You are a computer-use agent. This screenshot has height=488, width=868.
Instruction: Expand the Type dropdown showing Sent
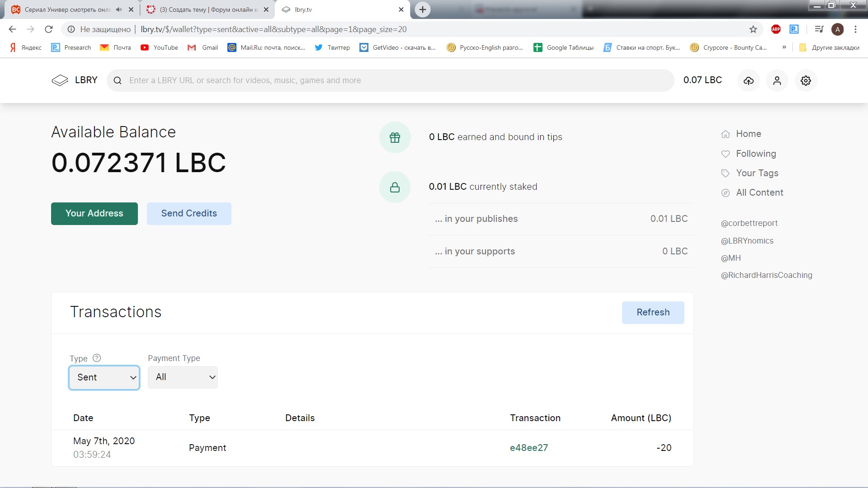point(104,377)
